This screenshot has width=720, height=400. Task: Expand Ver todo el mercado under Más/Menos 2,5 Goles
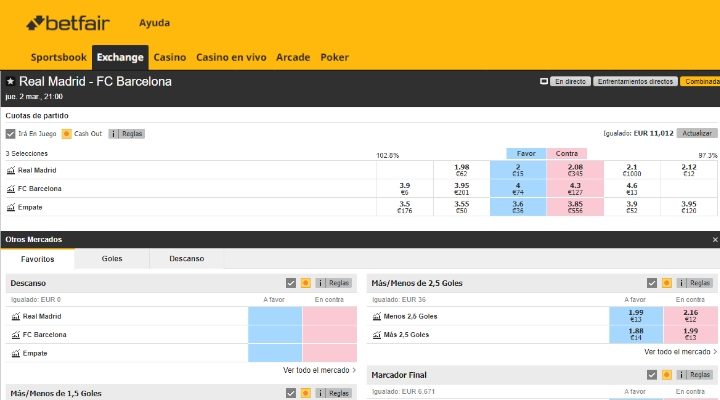click(x=680, y=352)
